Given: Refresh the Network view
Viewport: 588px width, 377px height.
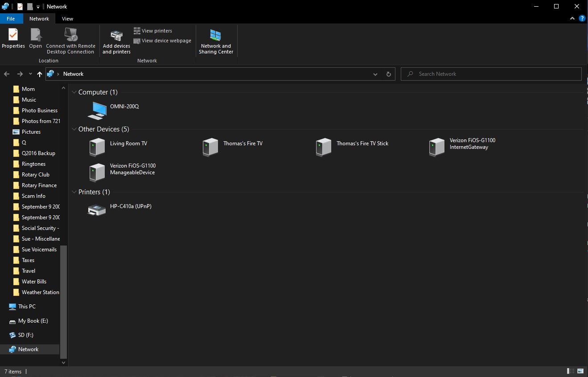Looking at the screenshot, I should [388, 74].
